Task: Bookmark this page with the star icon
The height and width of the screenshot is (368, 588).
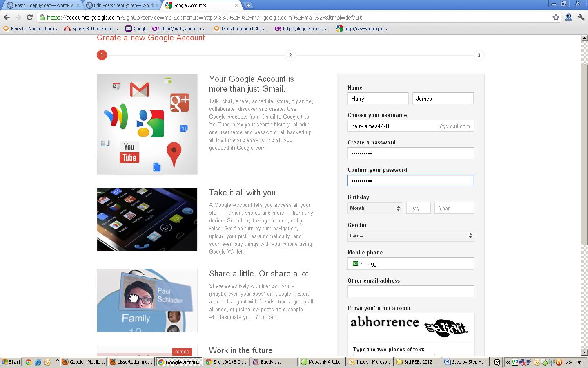Action: (x=556, y=17)
